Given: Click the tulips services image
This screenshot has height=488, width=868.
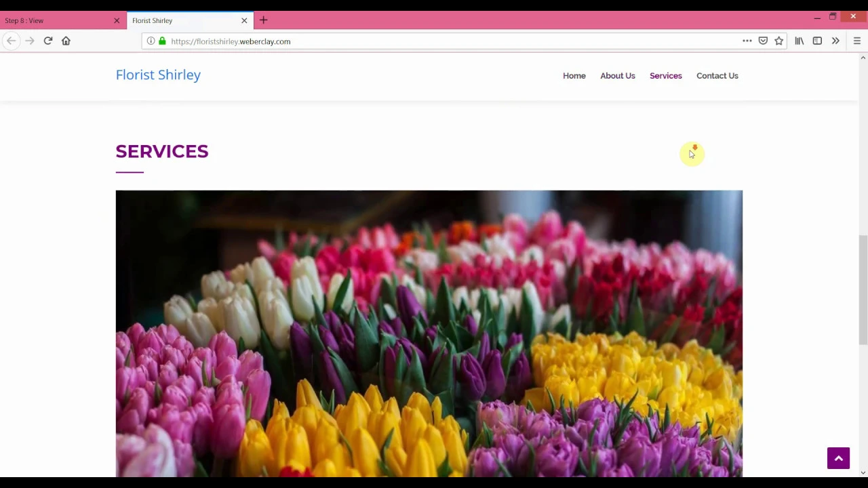Looking at the screenshot, I should tap(429, 333).
